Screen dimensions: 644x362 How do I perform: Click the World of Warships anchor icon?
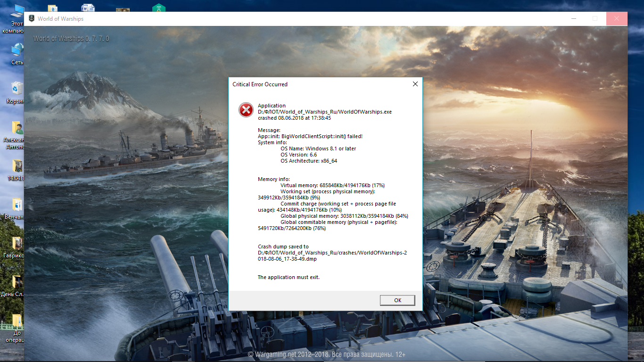click(x=32, y=19)
